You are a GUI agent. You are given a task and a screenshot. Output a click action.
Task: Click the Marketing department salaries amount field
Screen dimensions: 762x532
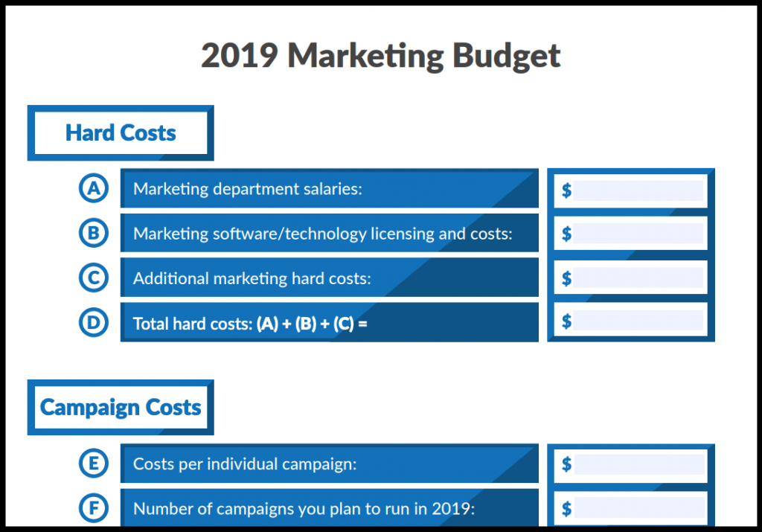(638, 190)
